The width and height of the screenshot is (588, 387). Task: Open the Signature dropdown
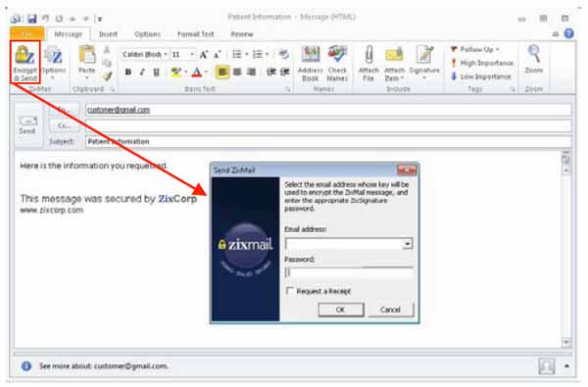pyautogui.click(x=424, y=63)
